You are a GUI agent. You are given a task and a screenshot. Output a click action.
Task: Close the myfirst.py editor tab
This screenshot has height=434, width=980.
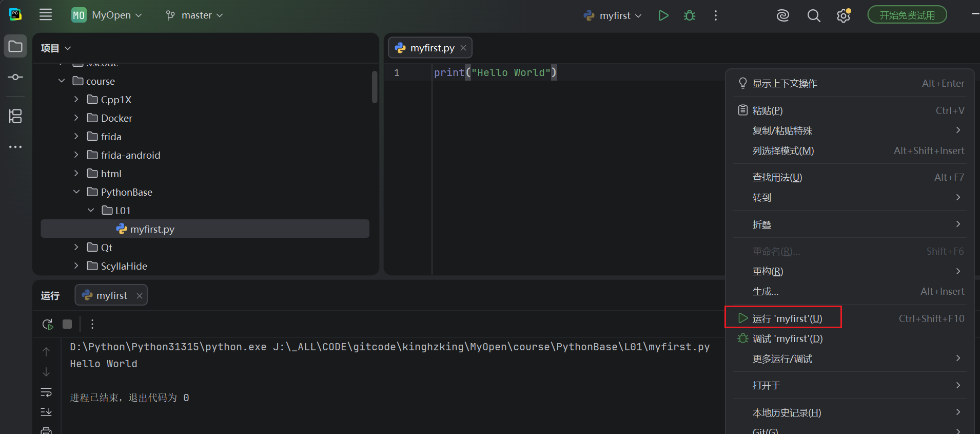(x=463, y=48)
